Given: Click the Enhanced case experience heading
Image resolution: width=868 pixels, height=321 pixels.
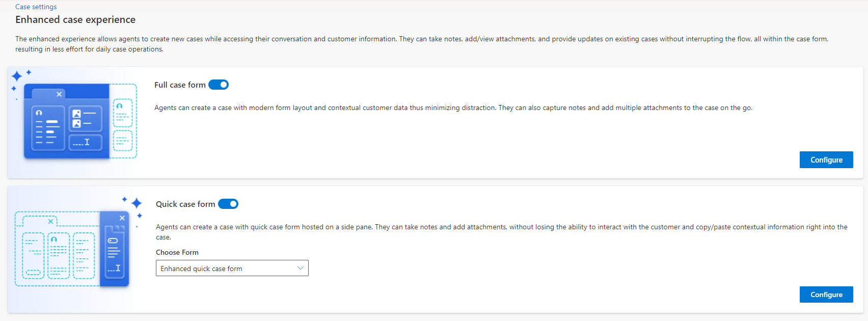Looking at the screenshot, I should (75, 19).
